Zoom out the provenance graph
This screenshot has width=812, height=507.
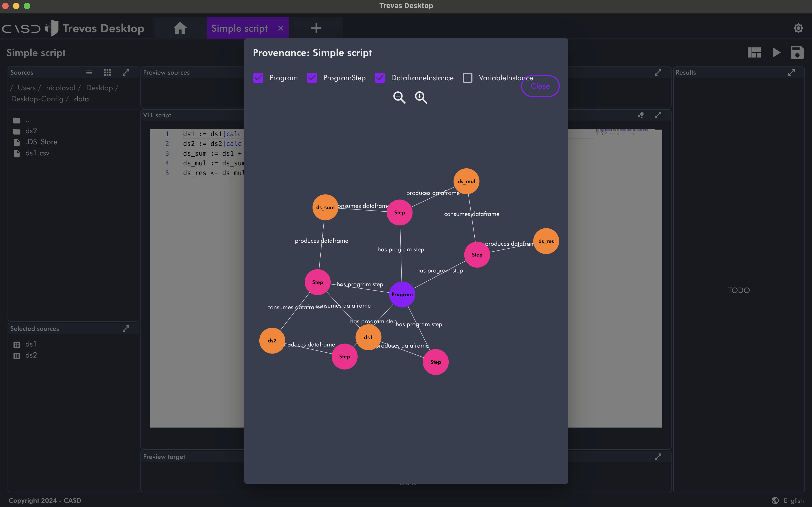[x=399, y=98]
